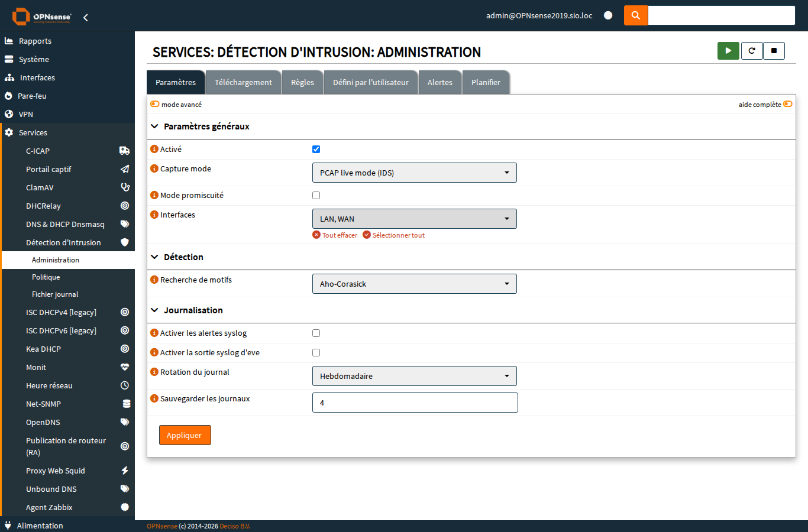
Task: Click the OpenDNS tags icon
Action: [125, 422]
